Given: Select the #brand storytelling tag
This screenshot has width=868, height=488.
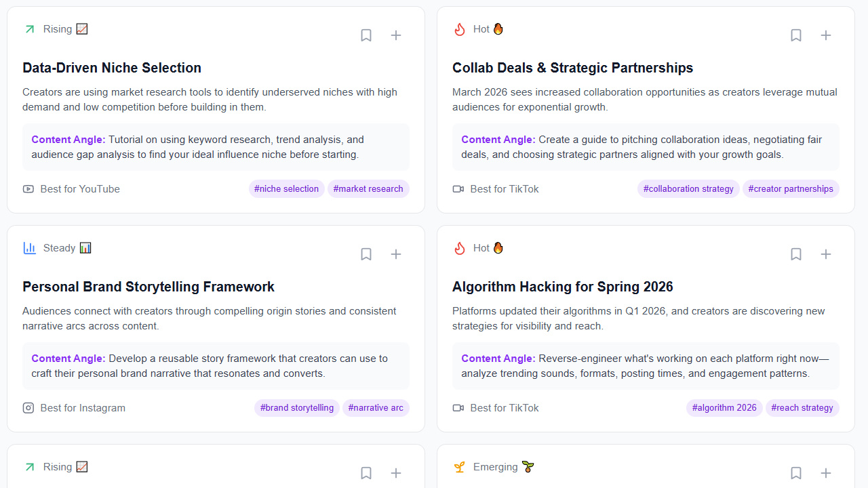Looking at the screenshot, I should point(297,408).
